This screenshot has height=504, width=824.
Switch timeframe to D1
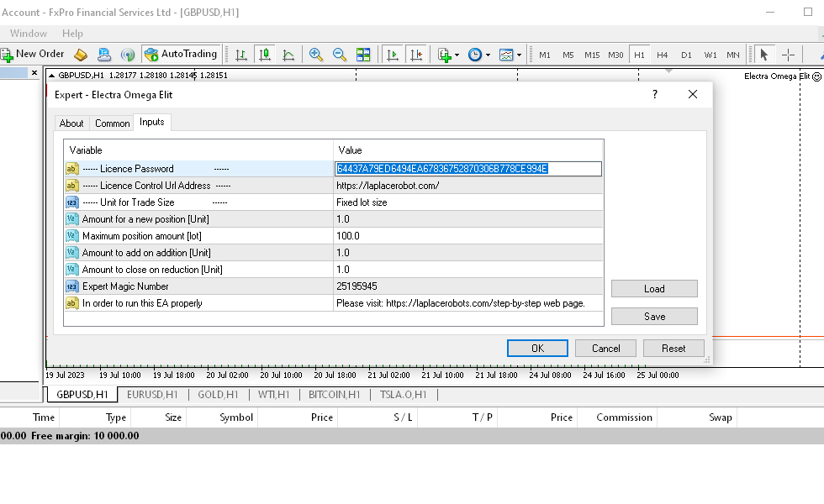point(686,55)
